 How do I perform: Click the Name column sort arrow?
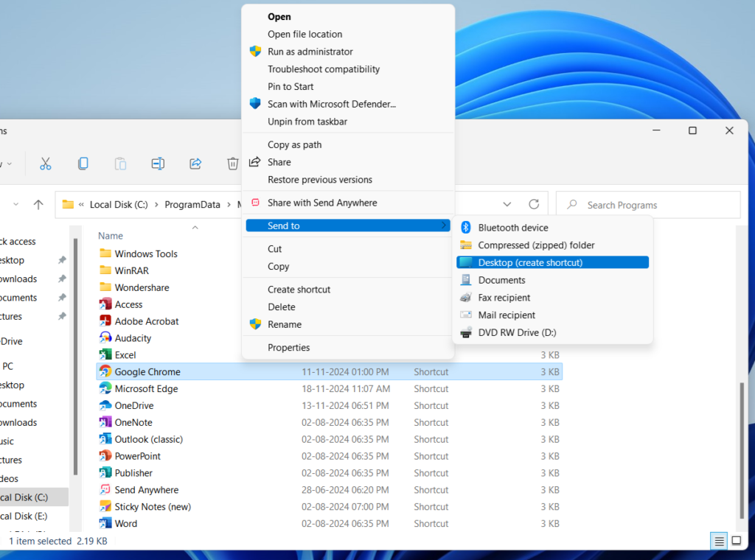pos(195,228)
